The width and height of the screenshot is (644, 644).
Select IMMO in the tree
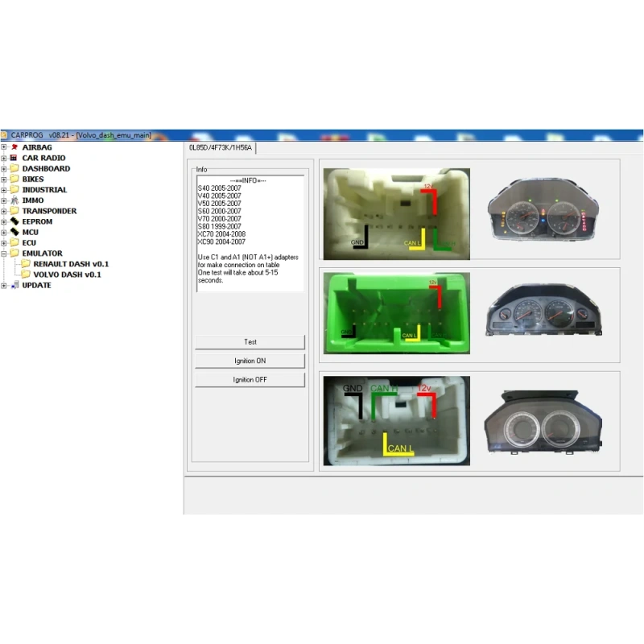(x=33, y=200)
